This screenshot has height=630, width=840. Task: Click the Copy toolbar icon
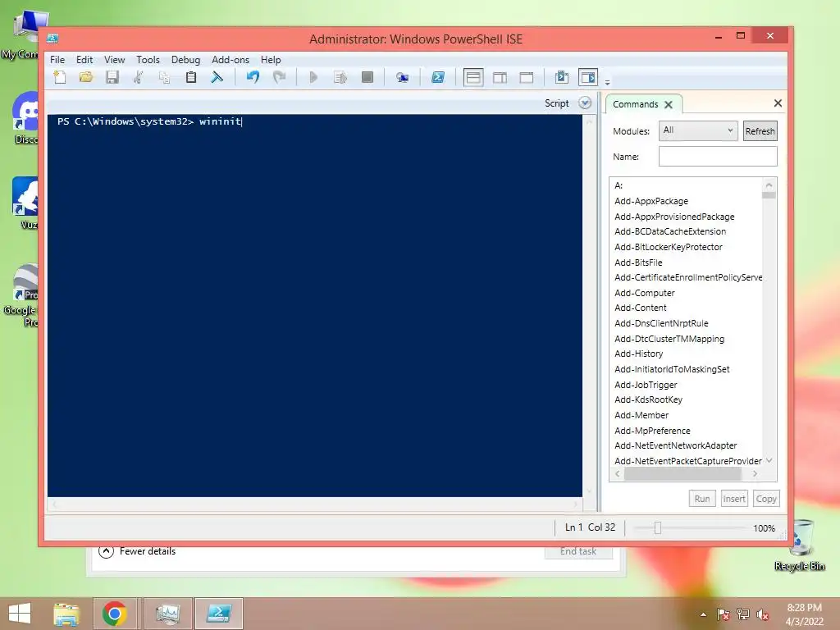164,77
